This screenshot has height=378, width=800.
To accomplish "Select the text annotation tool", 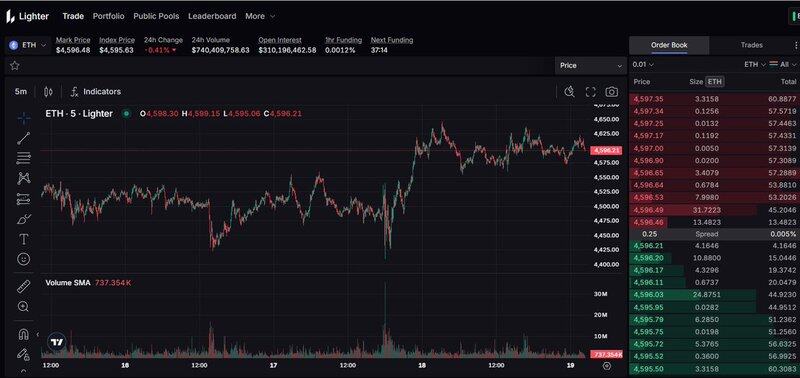I will pos(23,239).
